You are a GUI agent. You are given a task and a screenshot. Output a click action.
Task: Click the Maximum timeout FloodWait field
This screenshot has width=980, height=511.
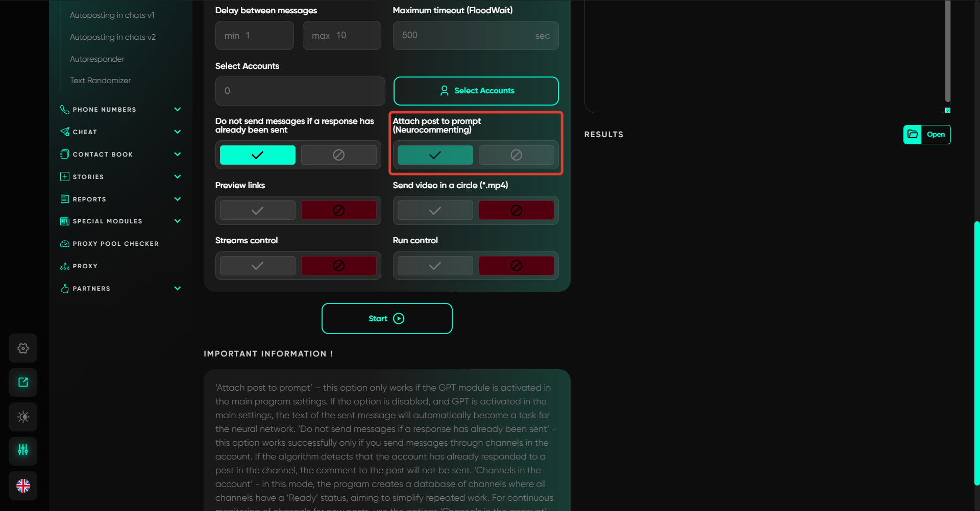pos(467,36)
